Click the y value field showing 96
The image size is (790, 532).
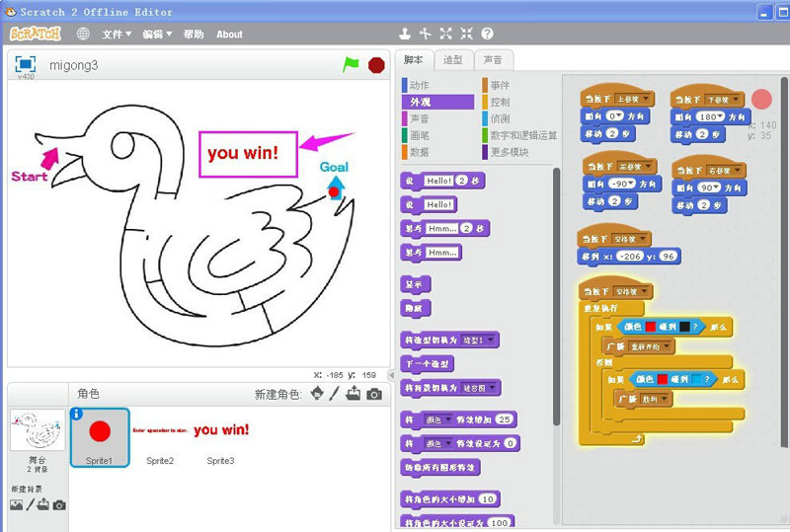coord(669,256)
